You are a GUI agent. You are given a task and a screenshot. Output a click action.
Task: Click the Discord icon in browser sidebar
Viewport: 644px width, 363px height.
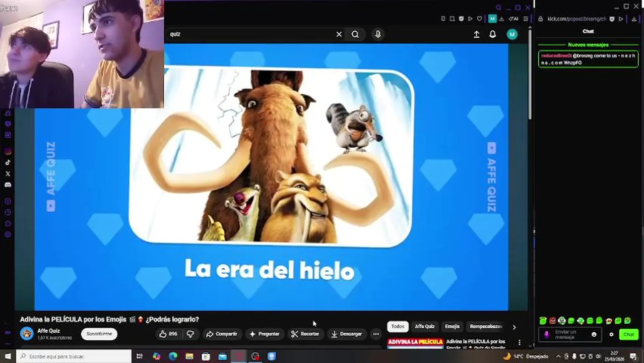tap(8, 185)
